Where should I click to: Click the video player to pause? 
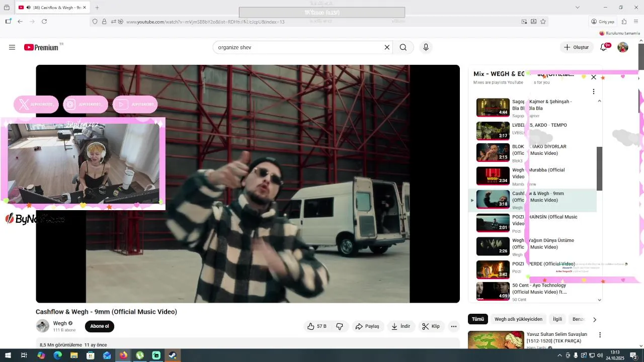(x=248, y=184)
